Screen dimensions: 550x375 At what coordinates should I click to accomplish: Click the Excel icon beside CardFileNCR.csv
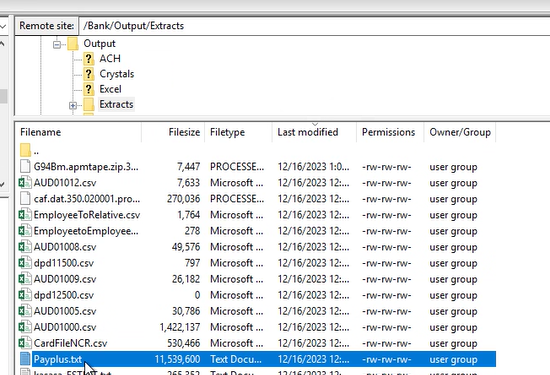25,343
